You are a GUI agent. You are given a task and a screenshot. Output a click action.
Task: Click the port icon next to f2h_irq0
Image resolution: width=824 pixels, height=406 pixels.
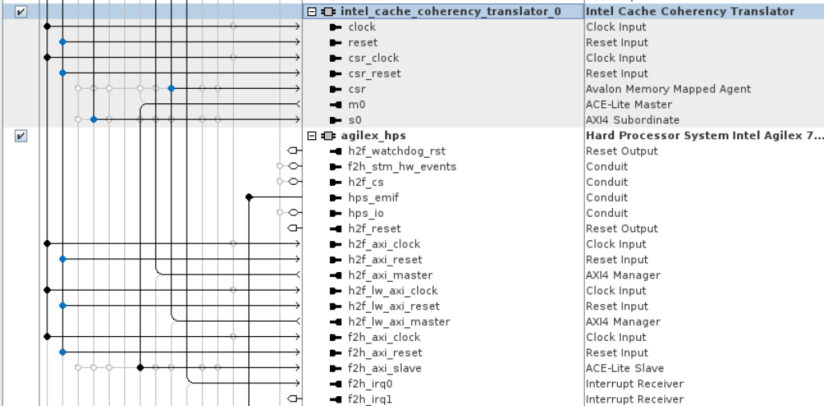coord(335,384)
